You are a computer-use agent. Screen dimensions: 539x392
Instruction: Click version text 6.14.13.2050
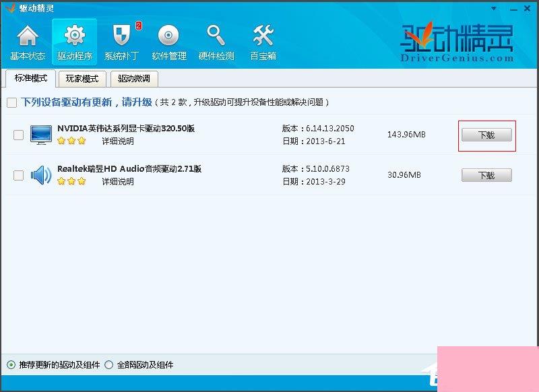tap(330, 129)
